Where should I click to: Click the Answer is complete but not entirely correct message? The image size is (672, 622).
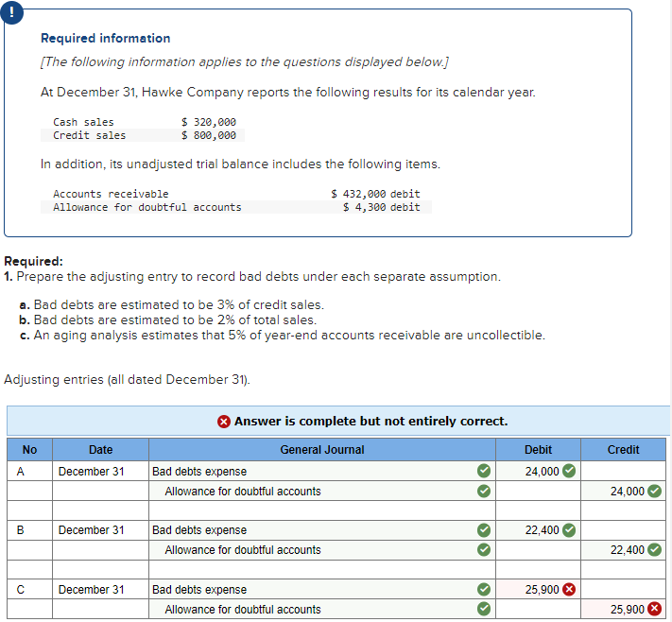(370, 422)
